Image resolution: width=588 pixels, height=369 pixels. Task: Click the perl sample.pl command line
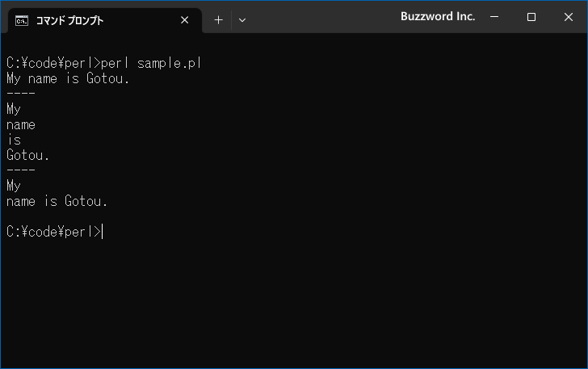coord(104,63)
